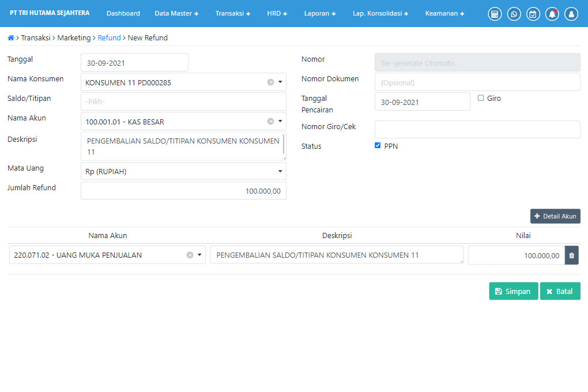588x392 pixels.
Task: Clear the Nama Konsumen selection
Action: point(270,82)
